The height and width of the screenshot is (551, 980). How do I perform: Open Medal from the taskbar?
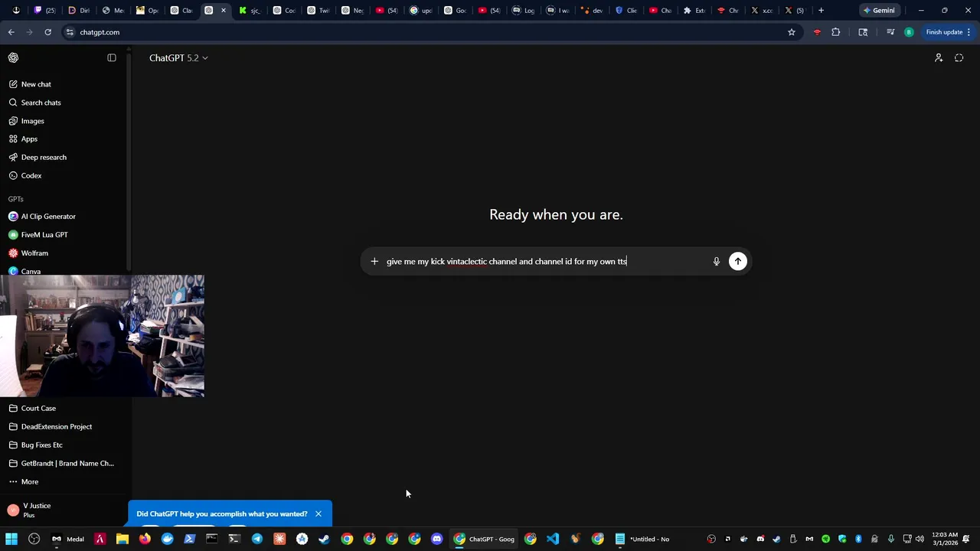(67, 540)
